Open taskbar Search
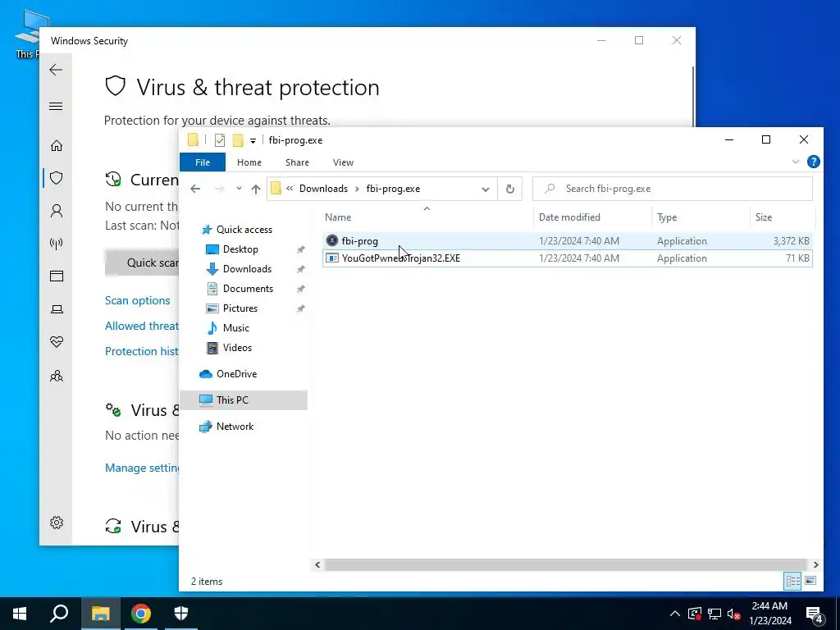 tap(59, 614)
